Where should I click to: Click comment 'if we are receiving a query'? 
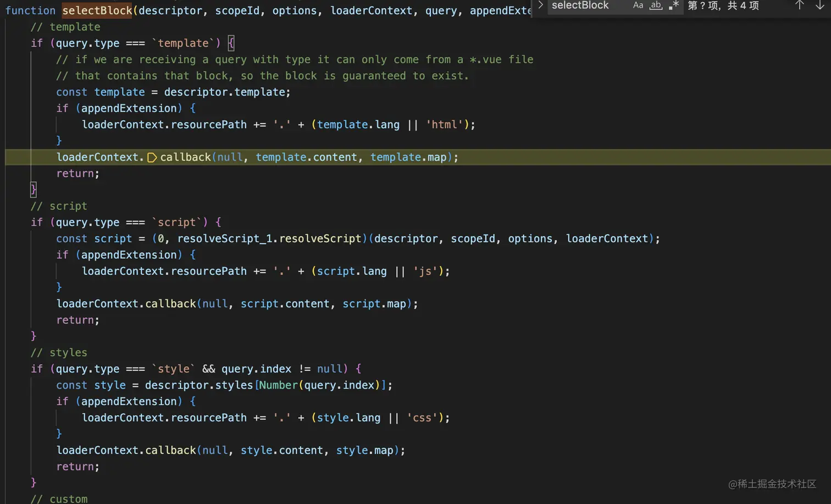pyautogui.click(x=295, y=59)
